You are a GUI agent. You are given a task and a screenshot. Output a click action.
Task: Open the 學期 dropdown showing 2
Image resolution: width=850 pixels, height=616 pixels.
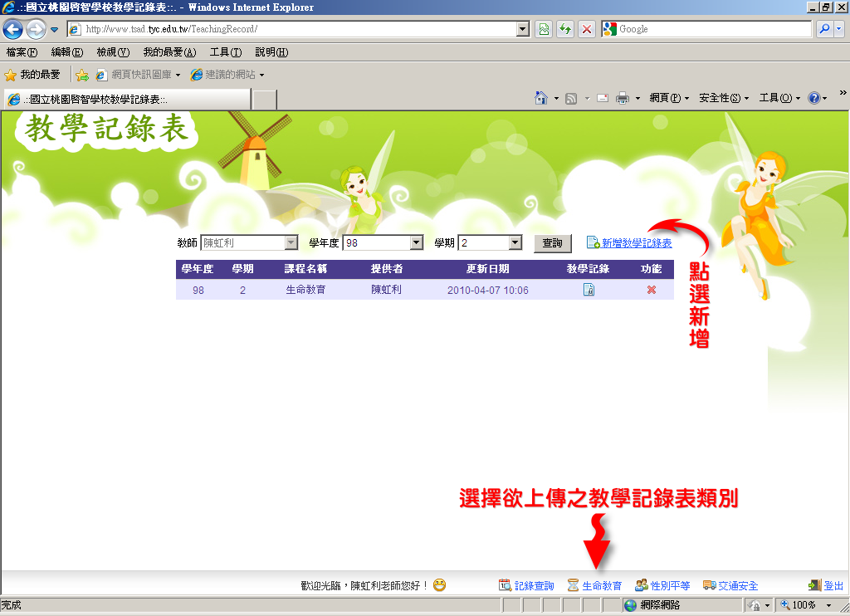tap(490, 243)
